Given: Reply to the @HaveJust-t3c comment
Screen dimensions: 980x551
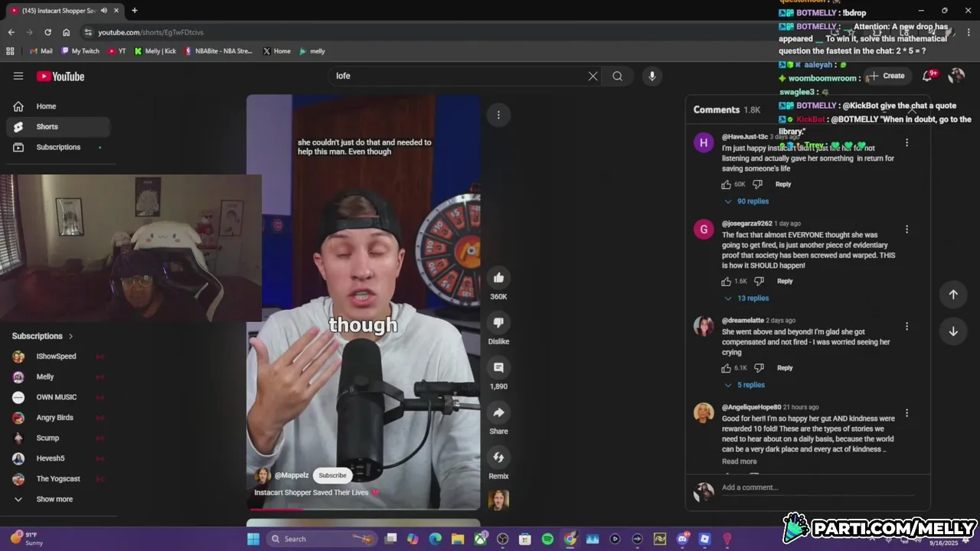Looking at the screenshot, I should point(783,184).
